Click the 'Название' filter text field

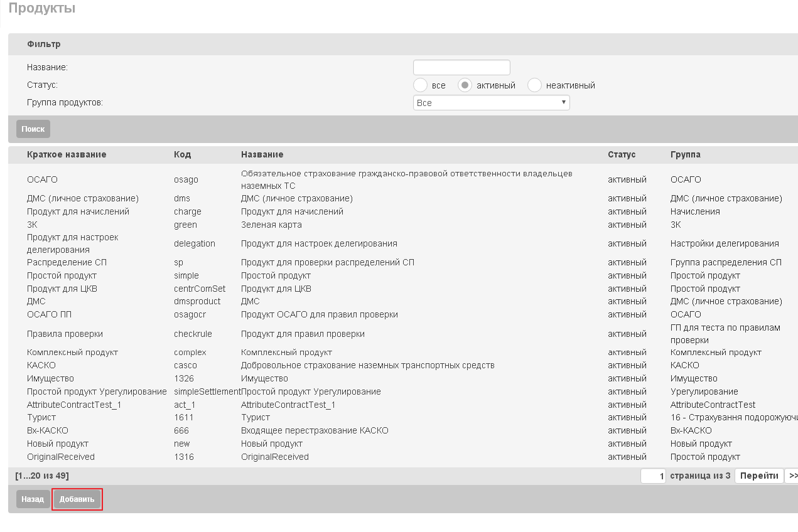(x=461, y=67)
